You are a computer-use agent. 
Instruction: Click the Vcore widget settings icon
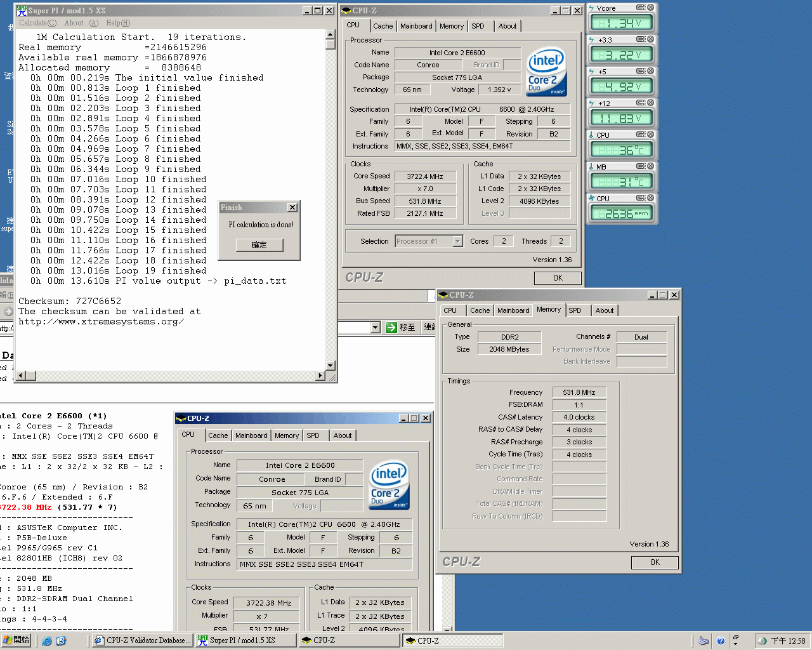click(641, 8)
